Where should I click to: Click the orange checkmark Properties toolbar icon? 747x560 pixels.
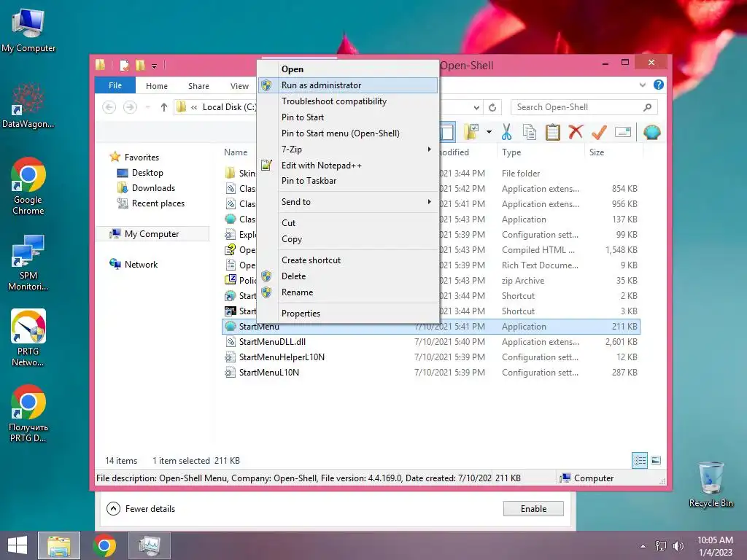599,132
